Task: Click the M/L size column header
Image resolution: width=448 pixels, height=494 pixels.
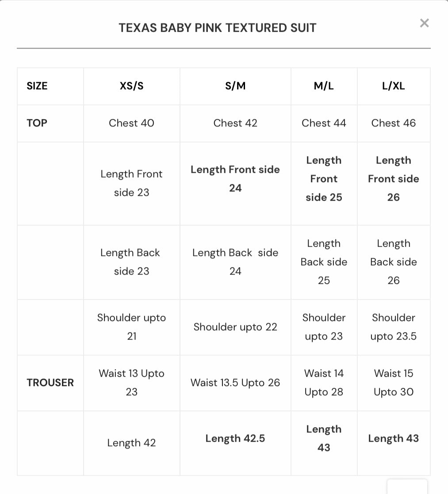Action: point(324,86)
